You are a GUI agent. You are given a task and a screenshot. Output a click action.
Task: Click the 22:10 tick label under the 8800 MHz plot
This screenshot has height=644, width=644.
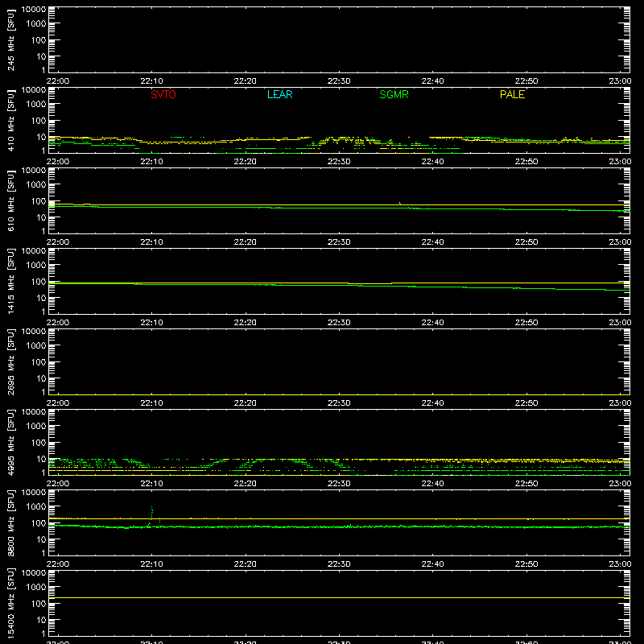point(151,564)
